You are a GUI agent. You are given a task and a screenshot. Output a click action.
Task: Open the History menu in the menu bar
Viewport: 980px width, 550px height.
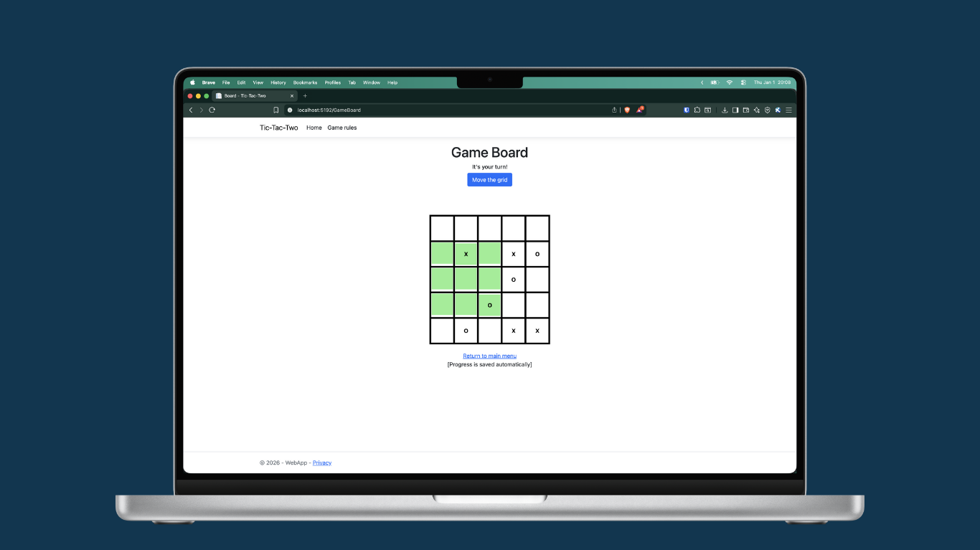click(x=278, y=82)
